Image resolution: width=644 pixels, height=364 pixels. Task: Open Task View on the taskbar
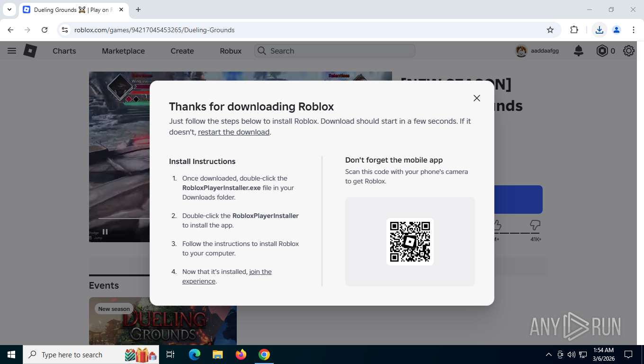tap(170, 355)
